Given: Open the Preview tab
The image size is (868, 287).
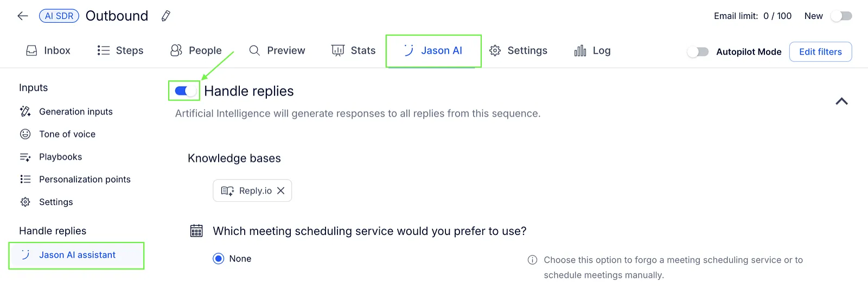Looking at the screenshot, I should pos(277,50).
